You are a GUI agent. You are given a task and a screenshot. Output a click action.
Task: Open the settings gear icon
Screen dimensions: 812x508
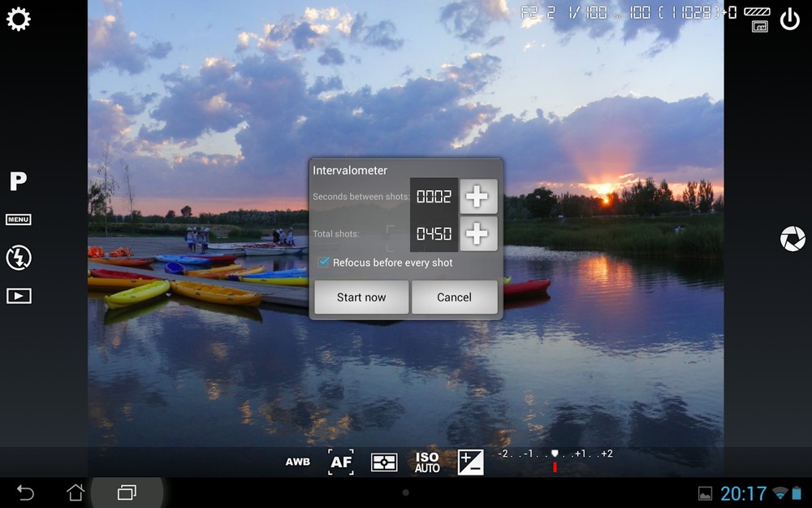pos(19,20)
